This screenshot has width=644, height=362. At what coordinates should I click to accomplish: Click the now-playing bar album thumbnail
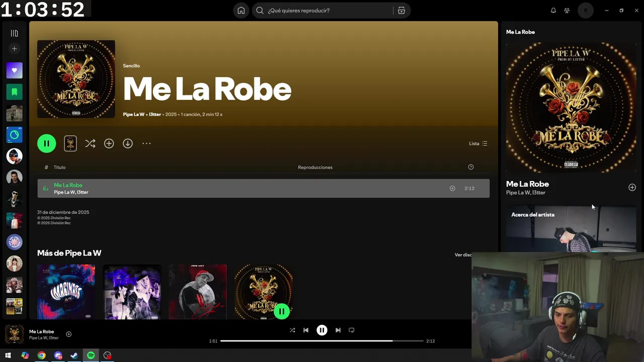14,334
